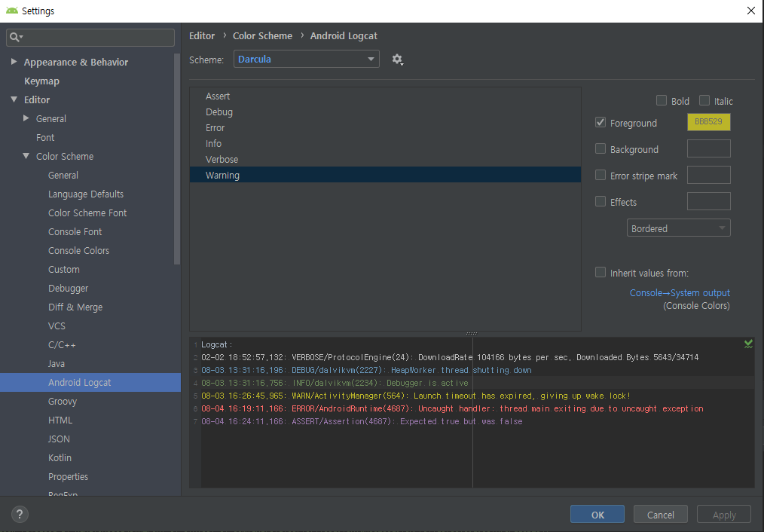Enable the Bold checkbox
The image size is (764, 532).
pos(662,100)
